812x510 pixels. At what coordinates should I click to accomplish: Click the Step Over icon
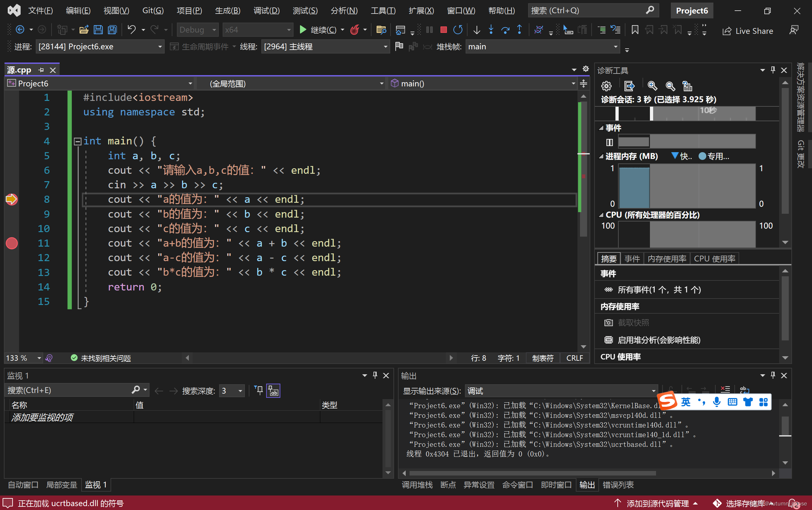coord(505,30)
